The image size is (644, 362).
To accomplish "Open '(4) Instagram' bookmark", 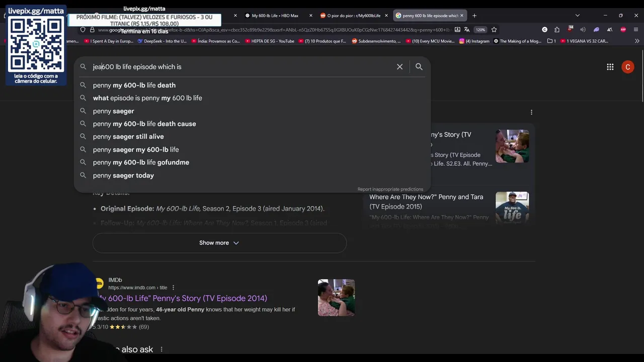I will tap(474, 41).
